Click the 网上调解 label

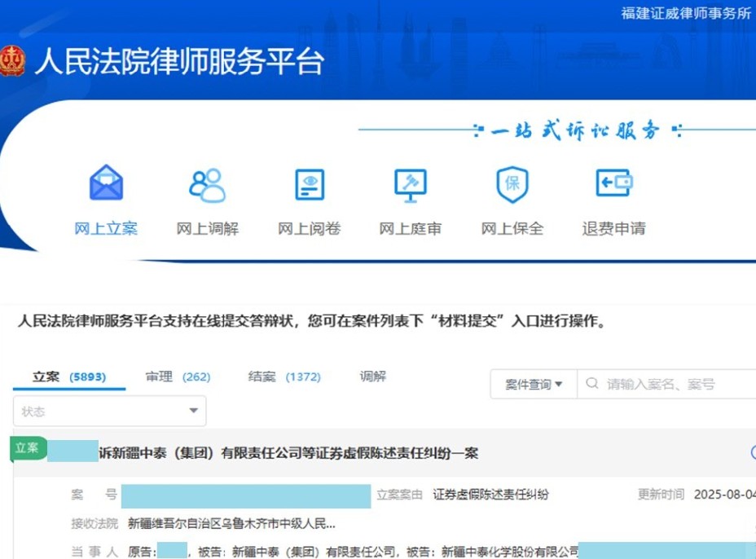pos(207,228)
